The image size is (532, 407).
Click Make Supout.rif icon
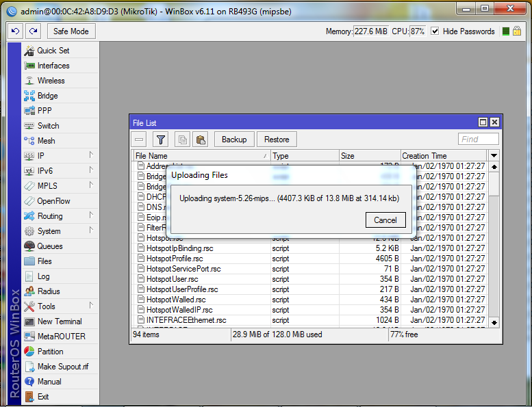[29, 367]
